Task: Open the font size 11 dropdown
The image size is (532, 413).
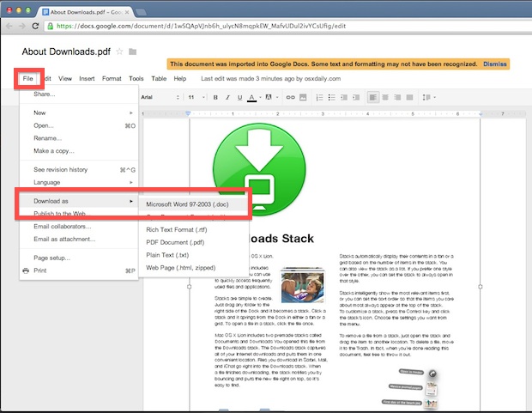Action: pyautogui.click(x=196, y=97)
